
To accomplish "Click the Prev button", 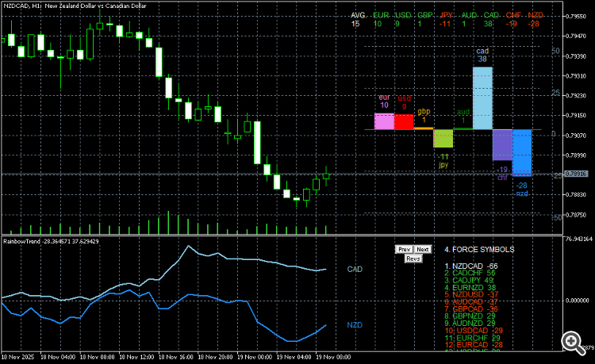I will point(404,249).
